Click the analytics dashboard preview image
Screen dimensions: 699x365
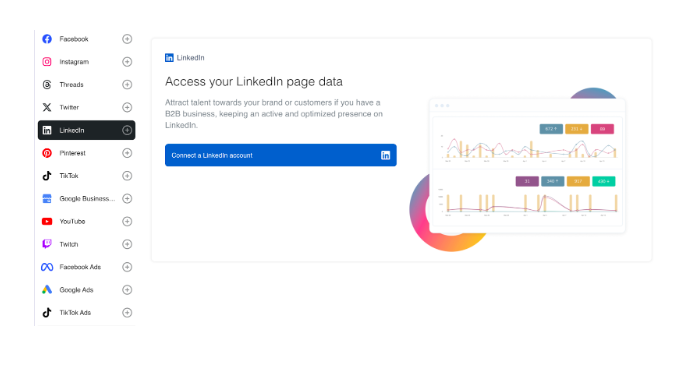[x=518, y=169]
